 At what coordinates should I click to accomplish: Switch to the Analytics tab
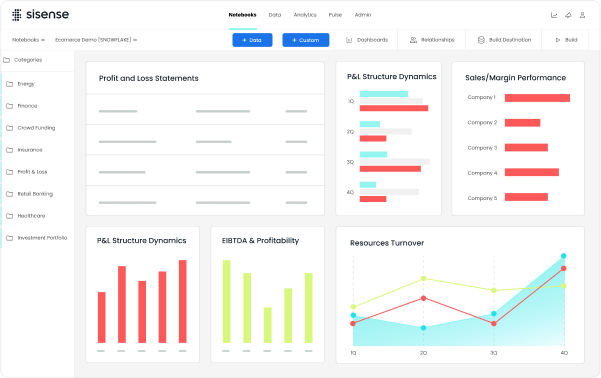pos(305,15)
